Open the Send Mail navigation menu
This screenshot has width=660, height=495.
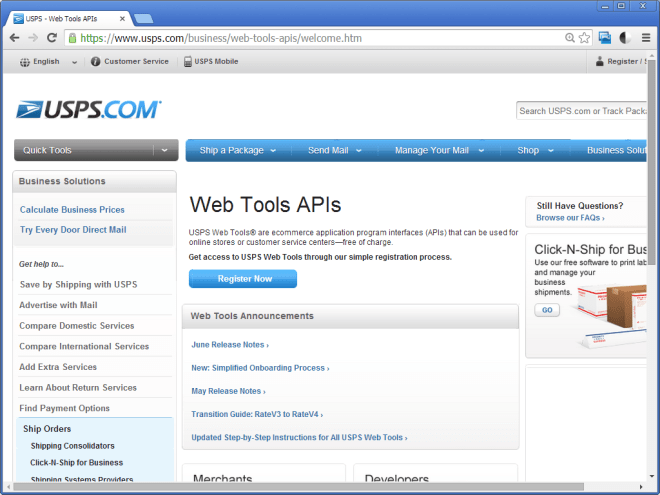(x=334, y=150)
